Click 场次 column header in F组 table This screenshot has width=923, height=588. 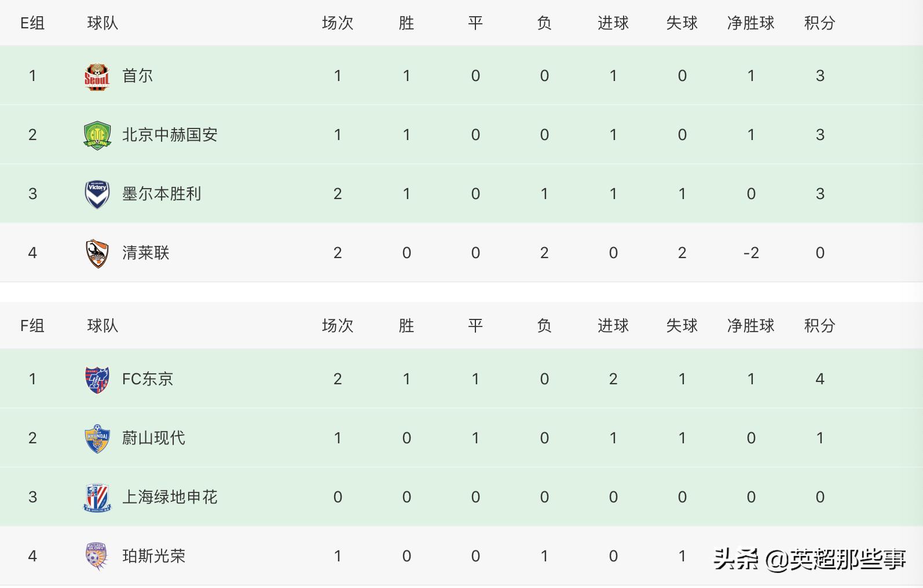tap(337, 326)
